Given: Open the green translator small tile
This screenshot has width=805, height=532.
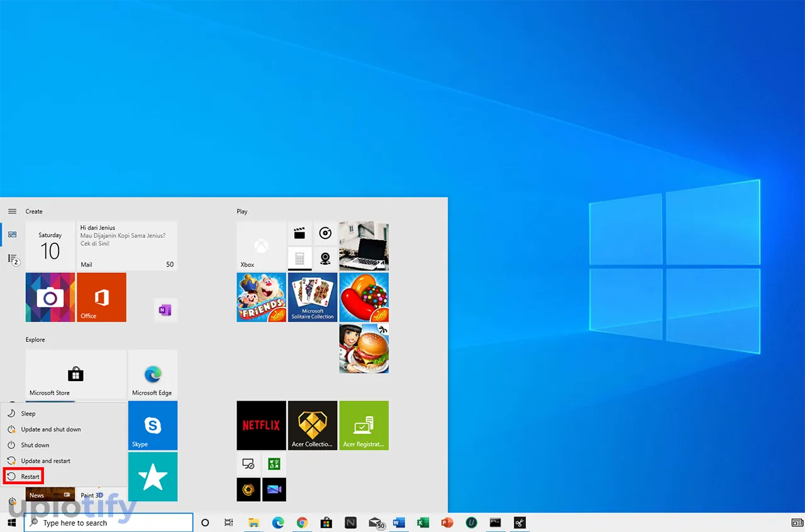Looking at the screenshot, I should point(274,464).
